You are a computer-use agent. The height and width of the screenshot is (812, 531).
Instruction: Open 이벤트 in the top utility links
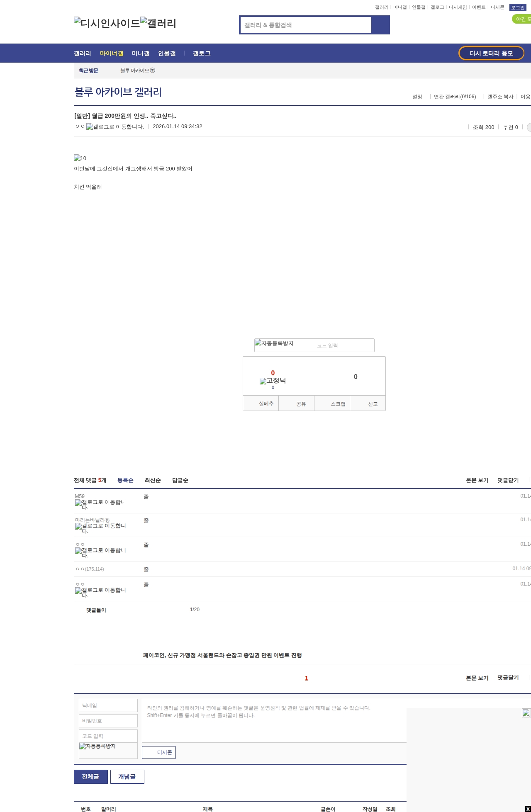coord(479,7)
